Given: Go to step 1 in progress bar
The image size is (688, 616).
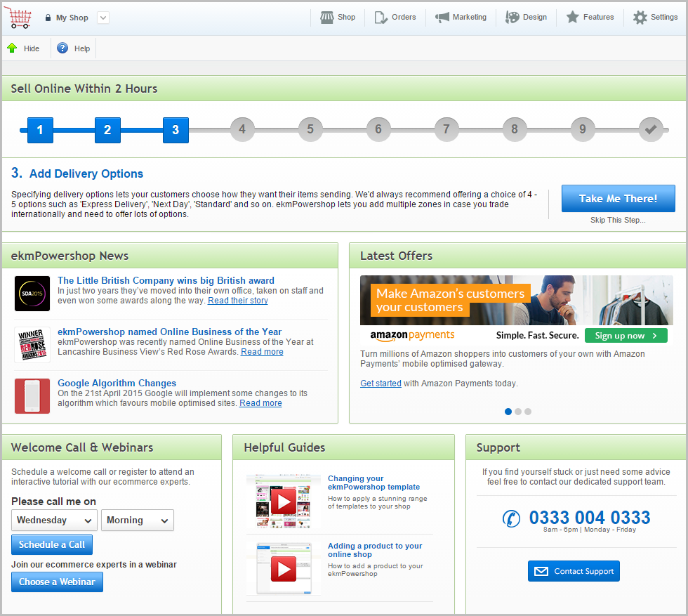Looking at the screenshot, I should pyautogui.click(x=40, y=130).
